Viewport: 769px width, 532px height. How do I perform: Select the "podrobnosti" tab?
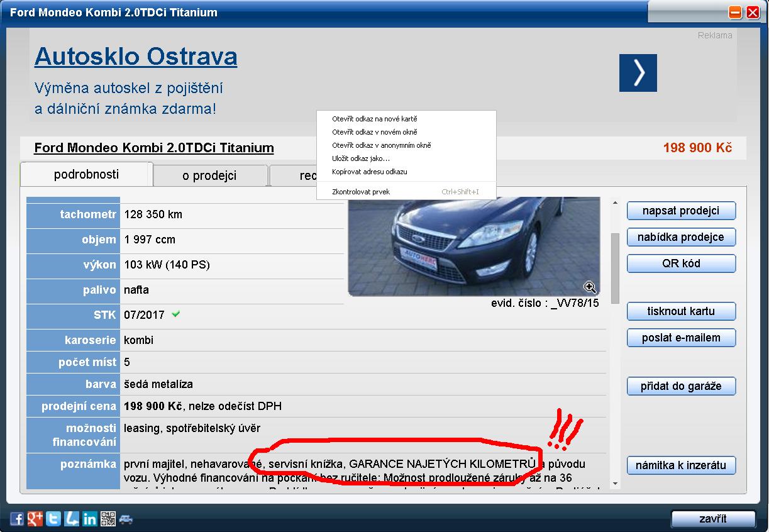pos(86,174)
